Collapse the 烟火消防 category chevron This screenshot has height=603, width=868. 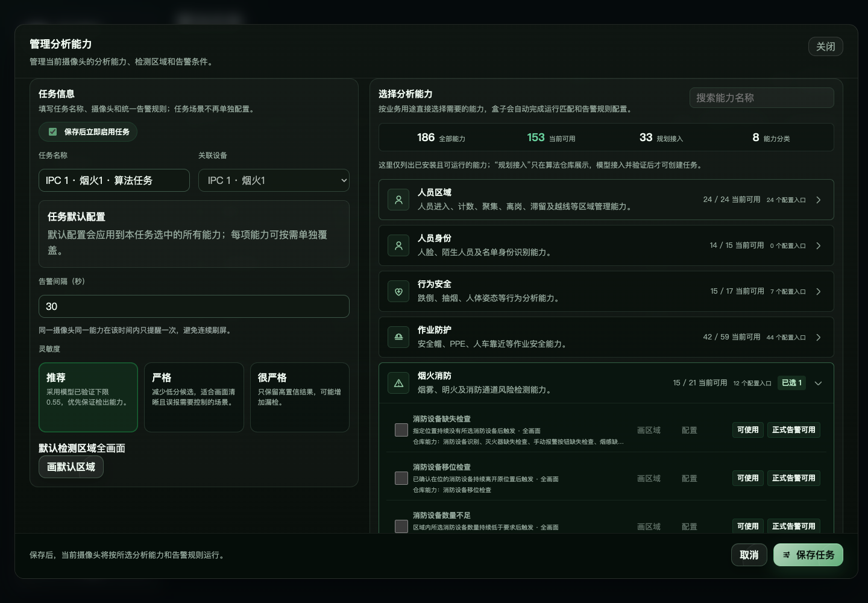pyautogui.click(x=818, y=383)
